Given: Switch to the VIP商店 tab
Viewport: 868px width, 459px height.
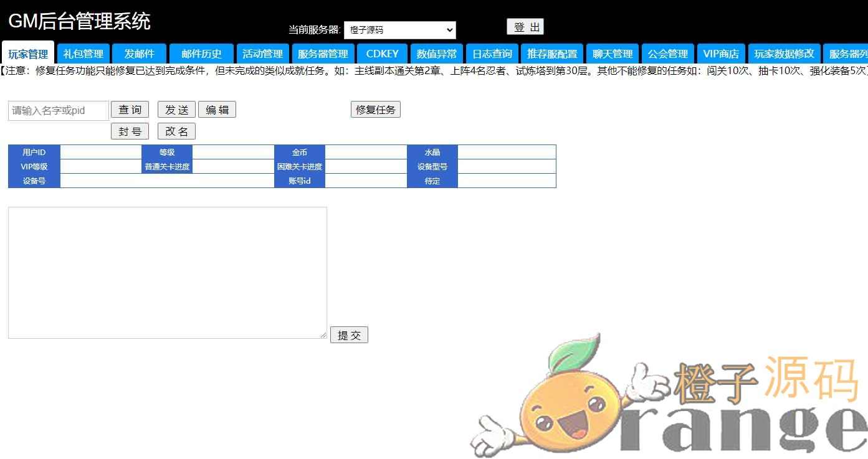Looking at the screenshot, I should [x=721, y=54].
